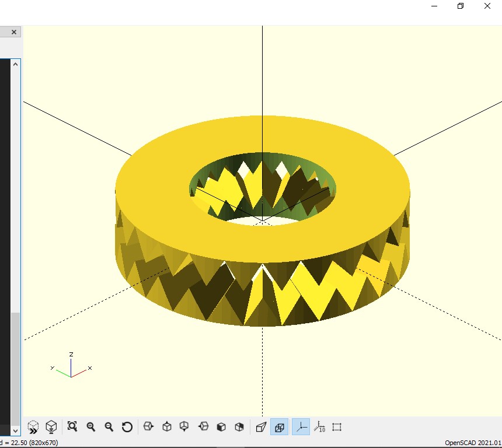Enable the Show Edges toggle
The image size is (502, 448).
[337, 427]
